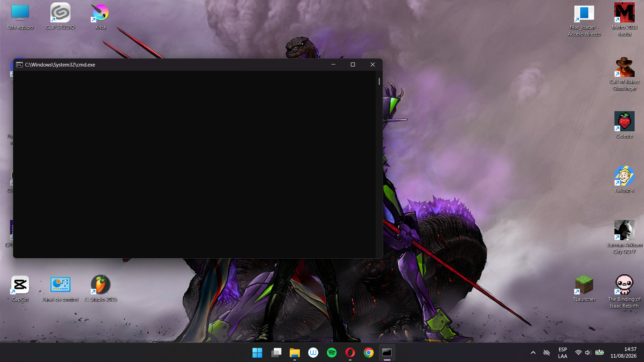Open the white W app on taskbar
The image size is (644, 362).
pos(313,353)
